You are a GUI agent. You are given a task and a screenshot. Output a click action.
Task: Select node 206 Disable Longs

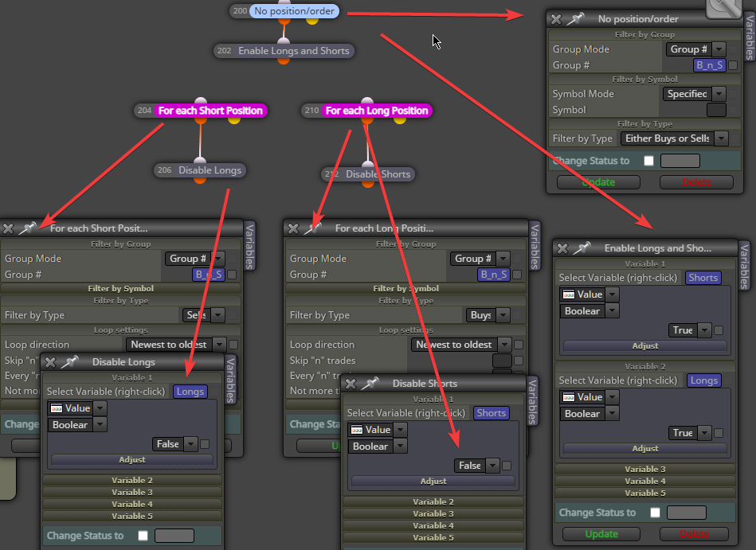(x=200, y=170)
